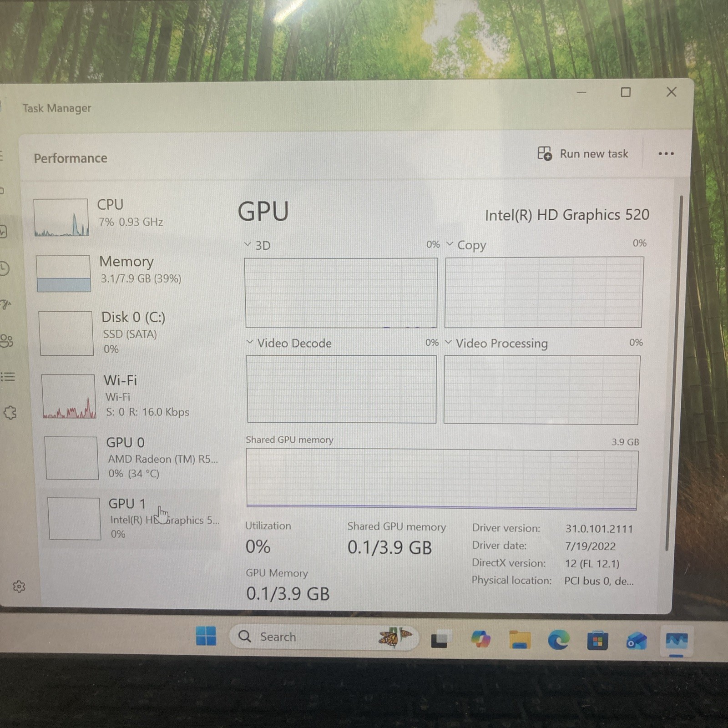Click the Performance page heading

(x=71, y=158)
